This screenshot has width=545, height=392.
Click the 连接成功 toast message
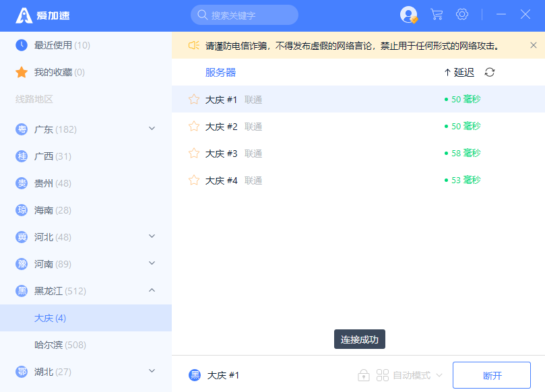click(360, 339)
